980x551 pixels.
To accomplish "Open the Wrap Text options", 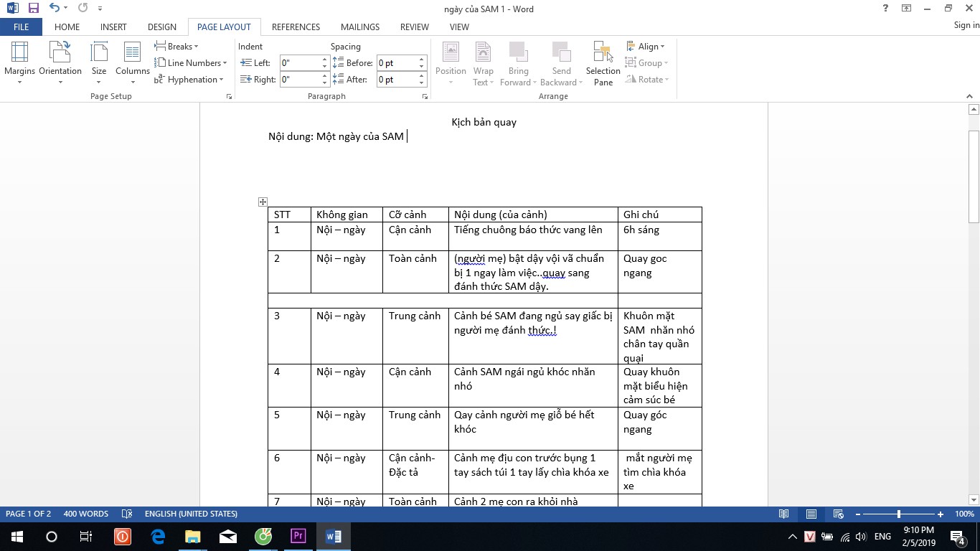I will click(x=484, y=63).
